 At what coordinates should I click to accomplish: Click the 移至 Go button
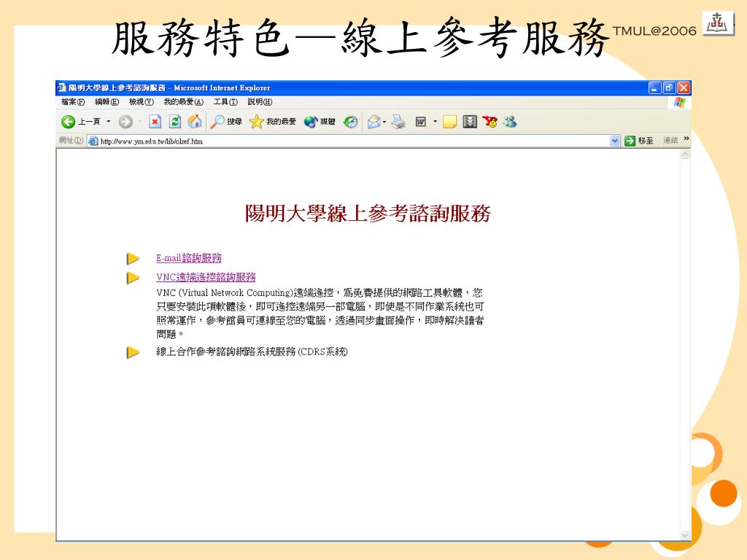pyautogui.click(x=639, y=141)
